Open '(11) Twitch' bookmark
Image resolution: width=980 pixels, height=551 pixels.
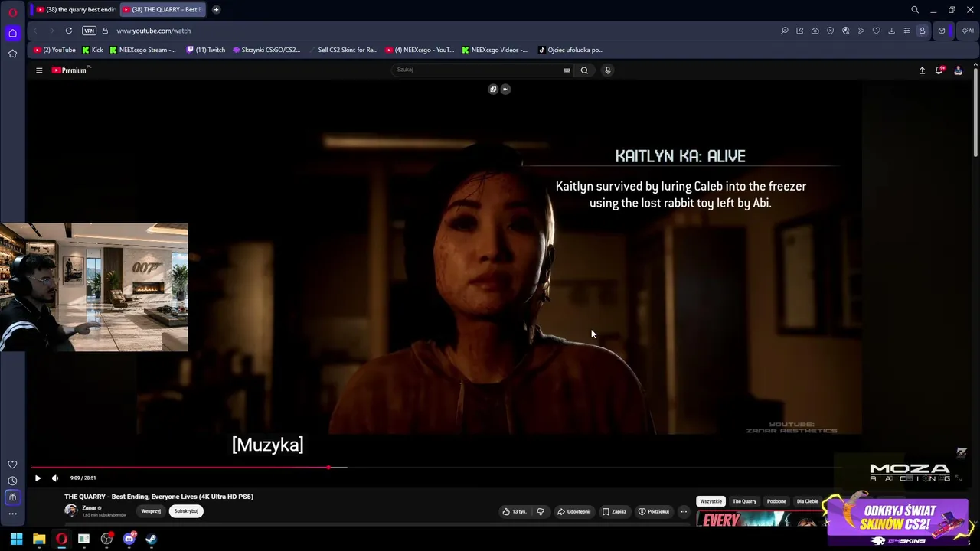pyautogui.click(x=205, y=50)
